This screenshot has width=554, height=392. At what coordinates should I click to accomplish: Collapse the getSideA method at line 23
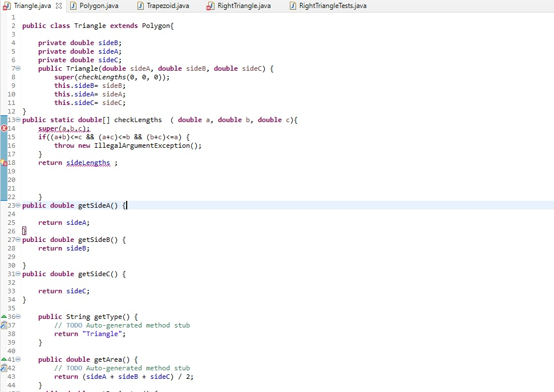[17, 205]
